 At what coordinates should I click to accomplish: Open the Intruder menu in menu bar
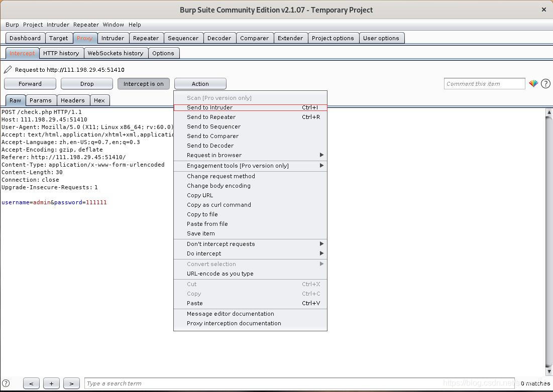click(x=58, y=25)
